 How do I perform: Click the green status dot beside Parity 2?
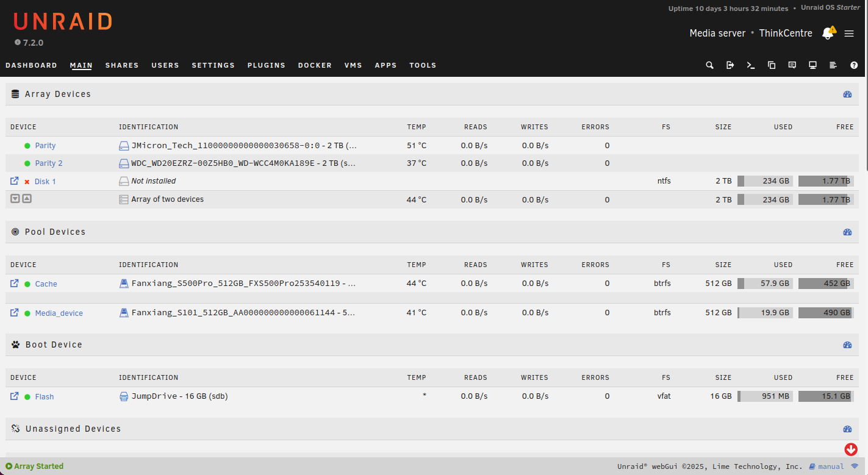pyautogui.click(x=27, y=163)
